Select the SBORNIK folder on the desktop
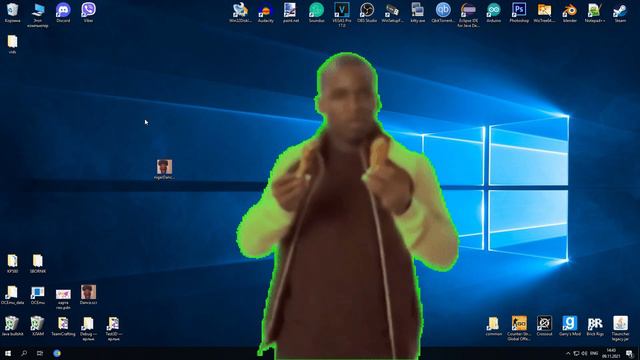Image resolution: width=640 pixels, height=360 pixels. click(38, 264)
